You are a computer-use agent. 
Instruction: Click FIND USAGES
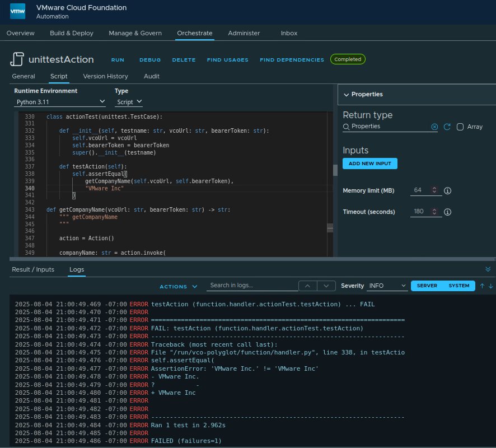click(x=227, y=60)
